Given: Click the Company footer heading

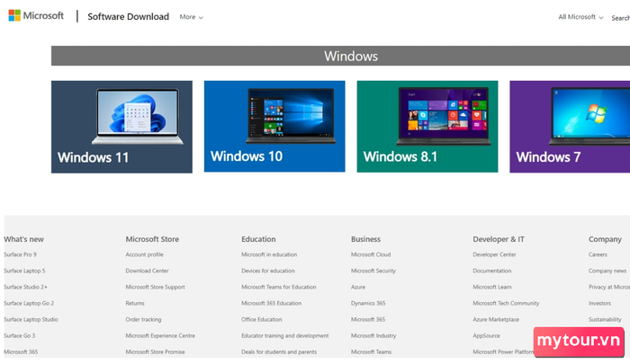Looking at the screenshot, I should pyautogui.click(x=605, y=239).
